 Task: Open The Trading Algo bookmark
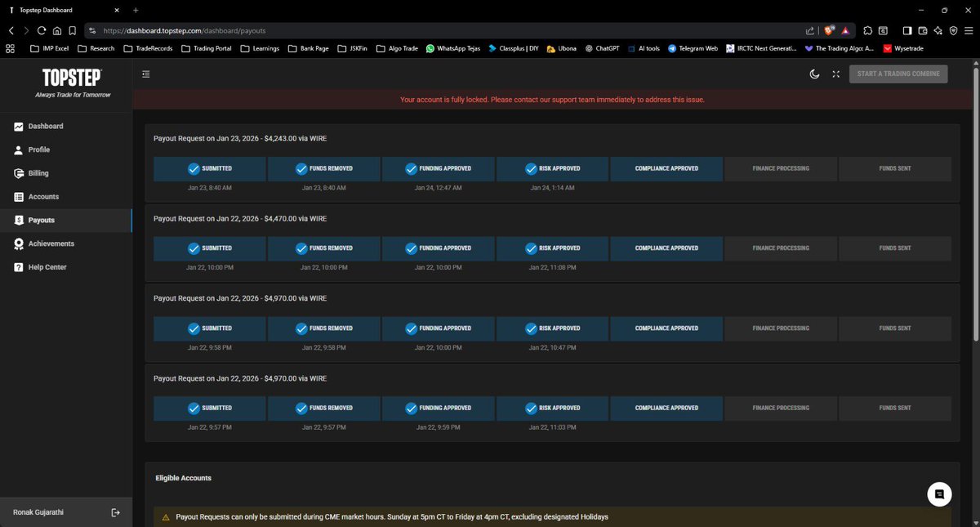[840, 48]
